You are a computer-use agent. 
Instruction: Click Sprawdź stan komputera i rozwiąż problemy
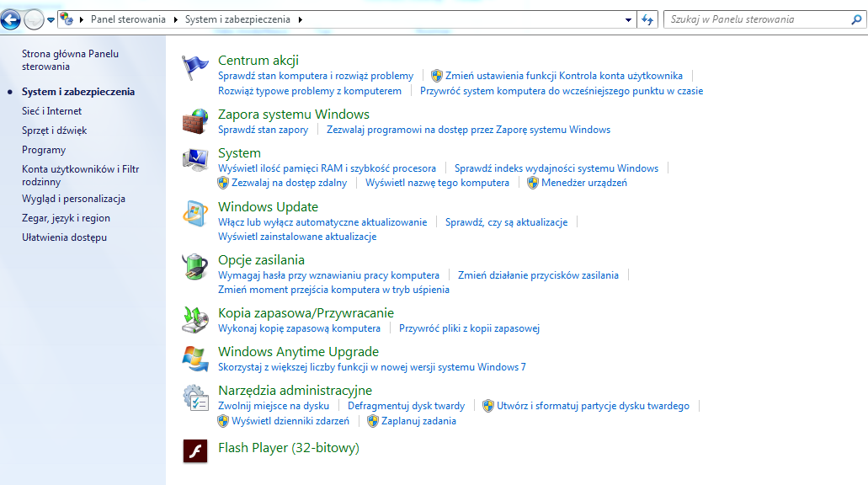(316, 75)
